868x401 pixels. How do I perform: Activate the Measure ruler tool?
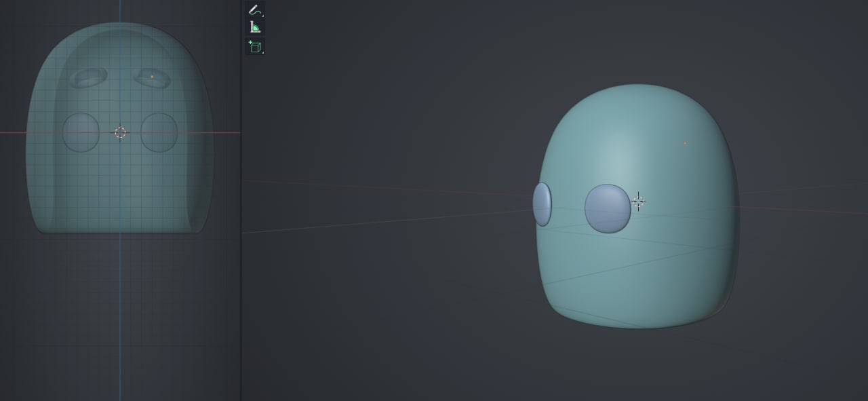(x=255, y=27)
